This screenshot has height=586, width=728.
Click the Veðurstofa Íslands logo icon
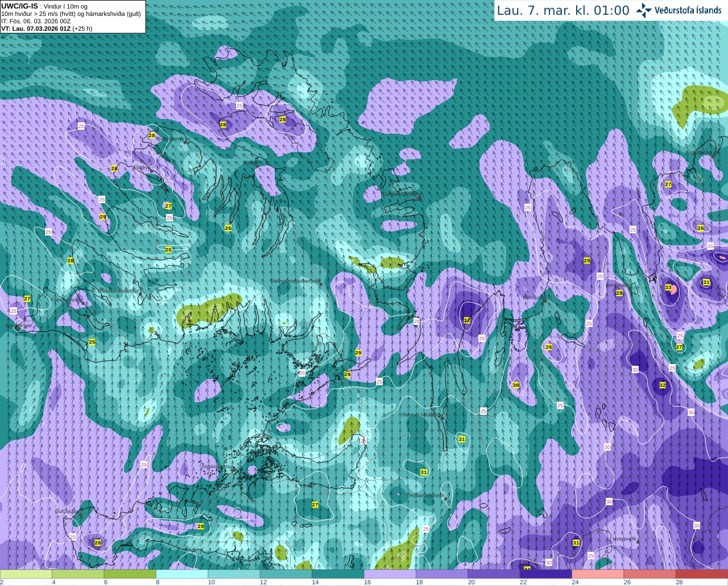pyautogui.click(x=644, y=10)
